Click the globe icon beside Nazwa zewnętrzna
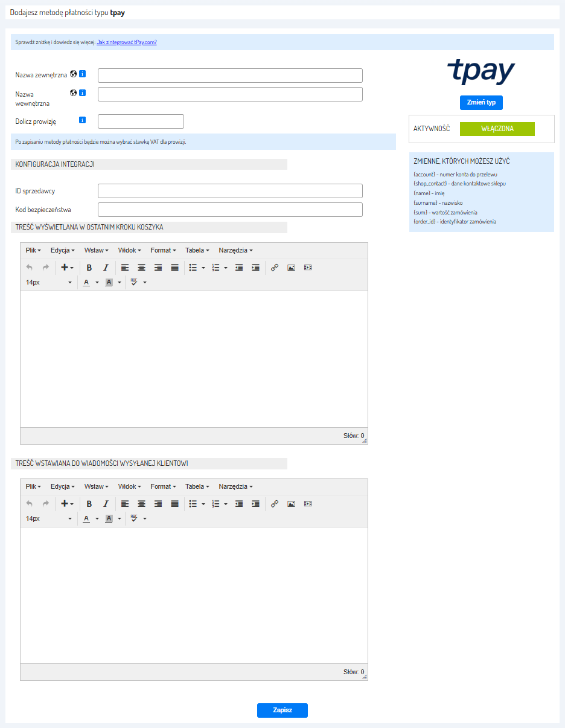This screenshot has height=728, width=565. [74, 74]
